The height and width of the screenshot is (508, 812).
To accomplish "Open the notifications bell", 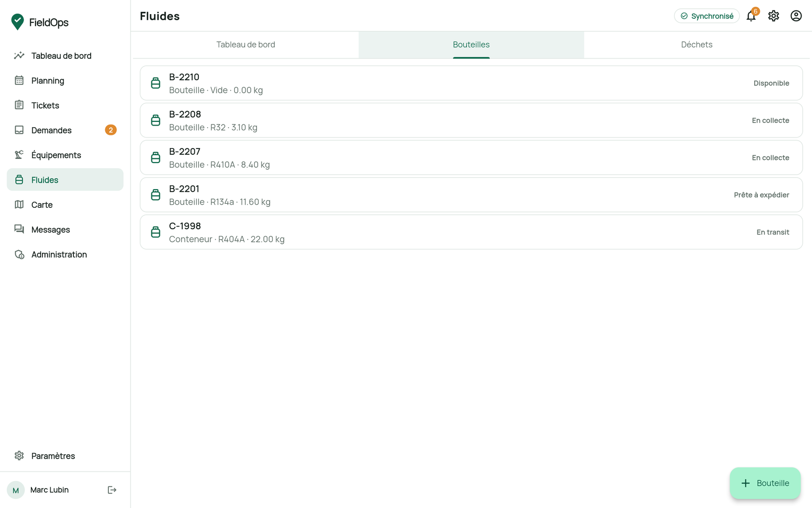I will click(751, 16).
